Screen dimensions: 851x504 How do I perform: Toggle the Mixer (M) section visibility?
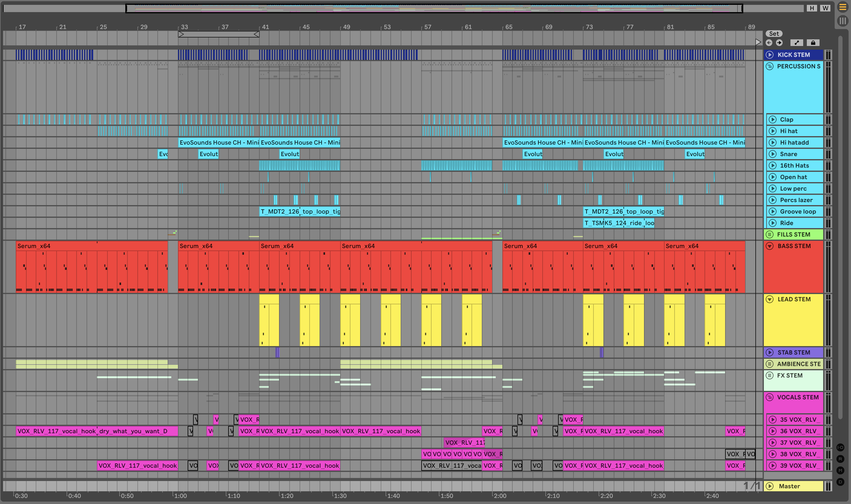tap(840, 470)
